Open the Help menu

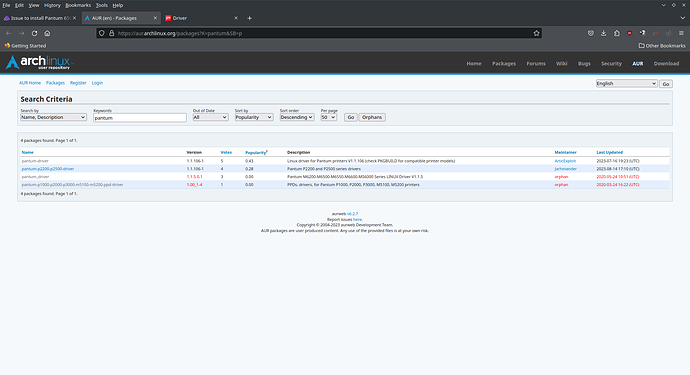[x=117, y=5]
